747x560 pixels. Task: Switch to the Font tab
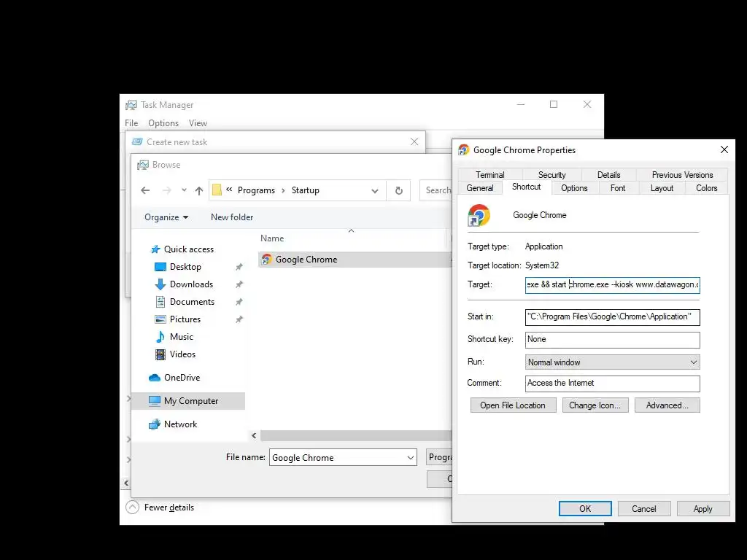point(618,188)
